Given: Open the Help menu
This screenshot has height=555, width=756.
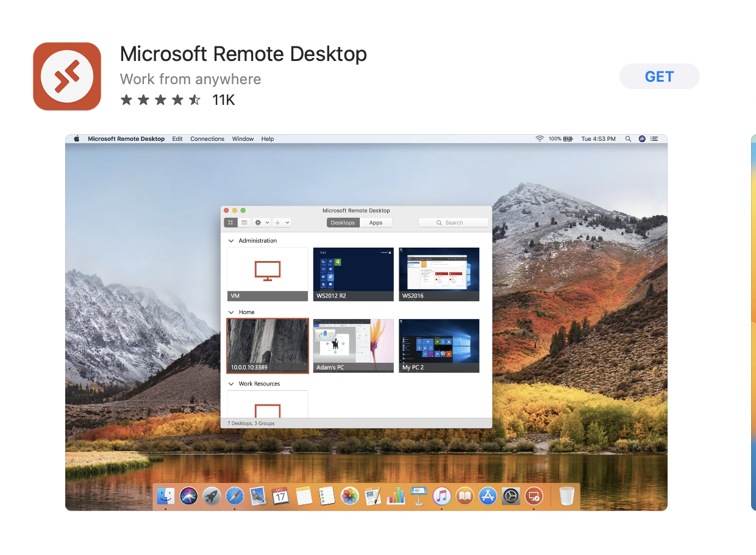Looking at the screenshot, I should (268, 139).
